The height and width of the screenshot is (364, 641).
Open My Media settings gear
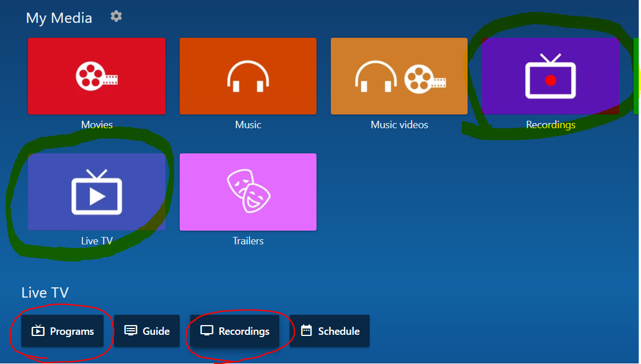tap(116, 17)
